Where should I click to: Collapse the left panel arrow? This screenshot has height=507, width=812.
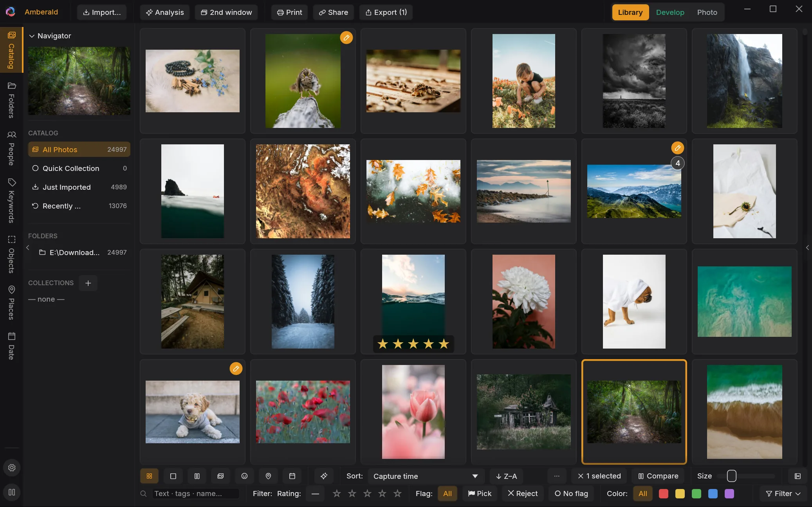[27, 248]
